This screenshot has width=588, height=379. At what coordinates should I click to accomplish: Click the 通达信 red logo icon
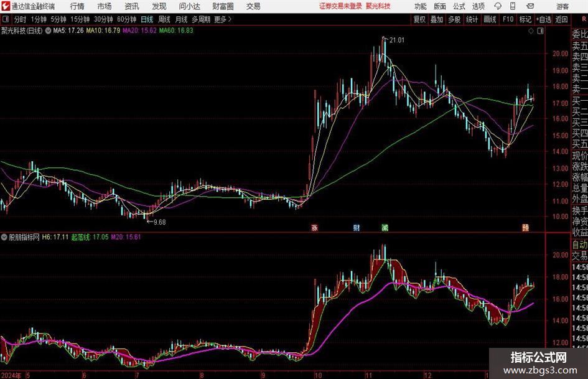6,6
